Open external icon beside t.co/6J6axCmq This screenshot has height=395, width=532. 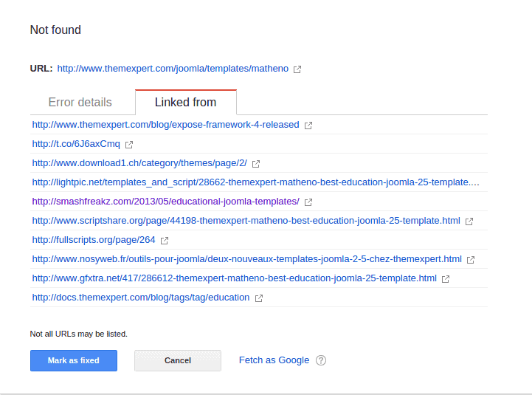point(129,145)
